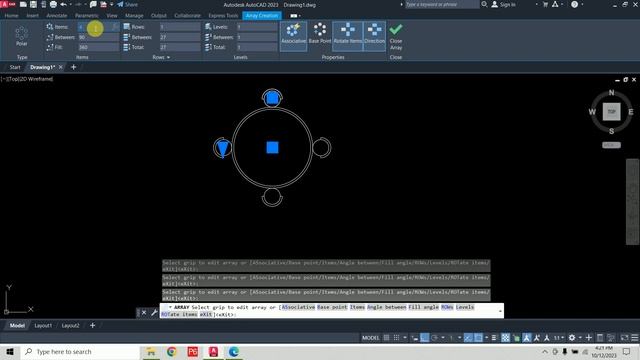The width and height of the screenshot is (640, 360).
Task: Open the annotation scale 1:1 dropdown
Action: click(x=559, y=338)
